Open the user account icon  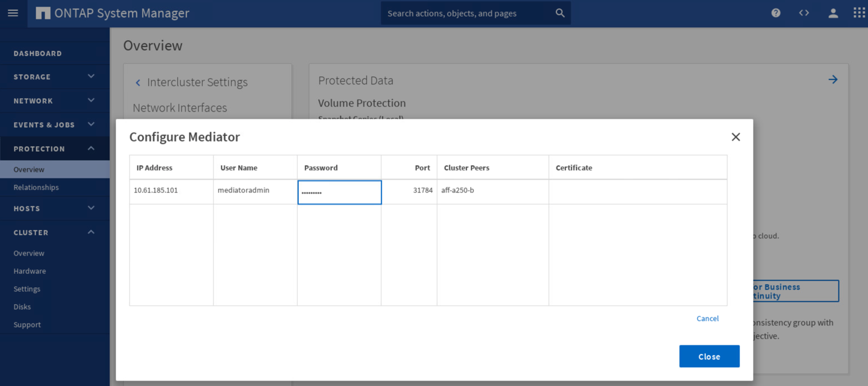point(833,13)
